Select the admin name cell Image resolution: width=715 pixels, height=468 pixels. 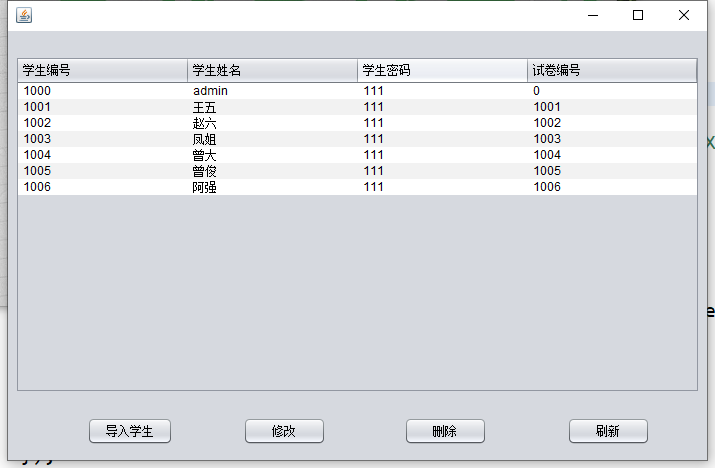[272, 91]
